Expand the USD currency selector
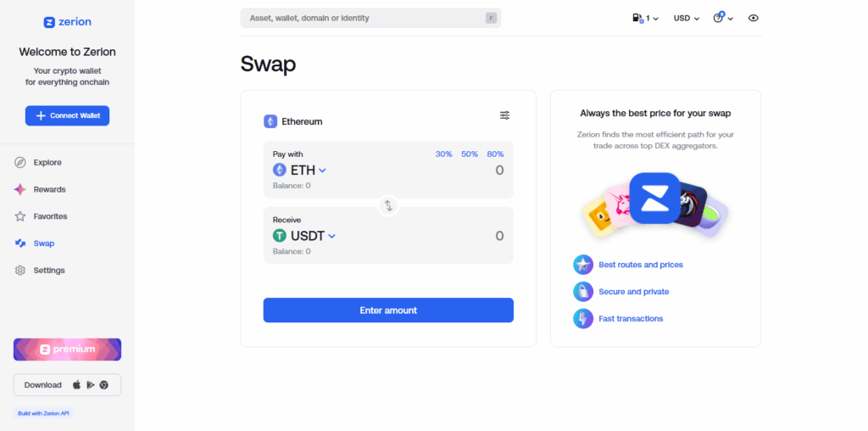Viewport: 868px width, 431px height. tap(686, 18)
